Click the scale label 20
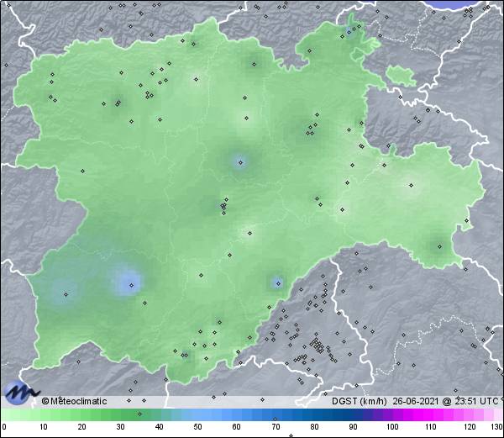504x438 pixels. pyautogui.click(x=82, y=427)
